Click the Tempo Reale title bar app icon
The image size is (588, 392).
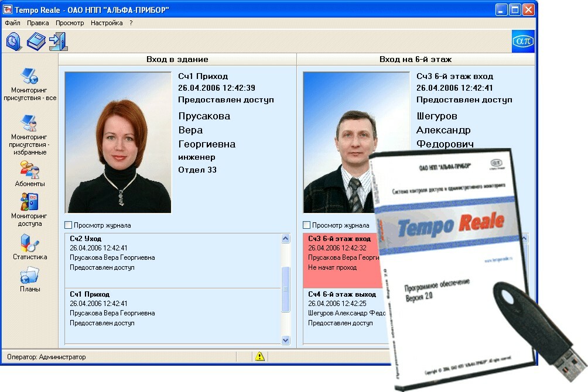[x=8, y=9]
